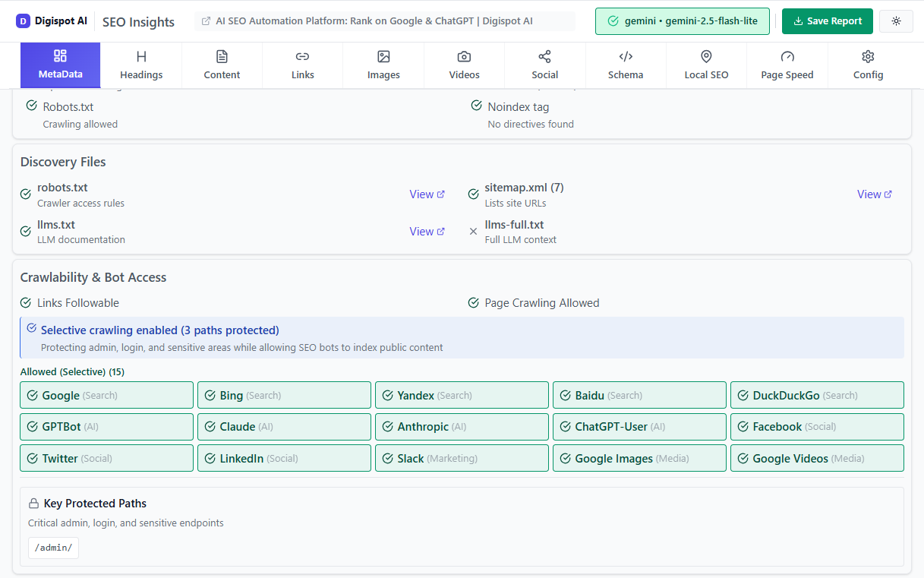
Task: Open the Images analysis section icon
Action: pos(383,56)
